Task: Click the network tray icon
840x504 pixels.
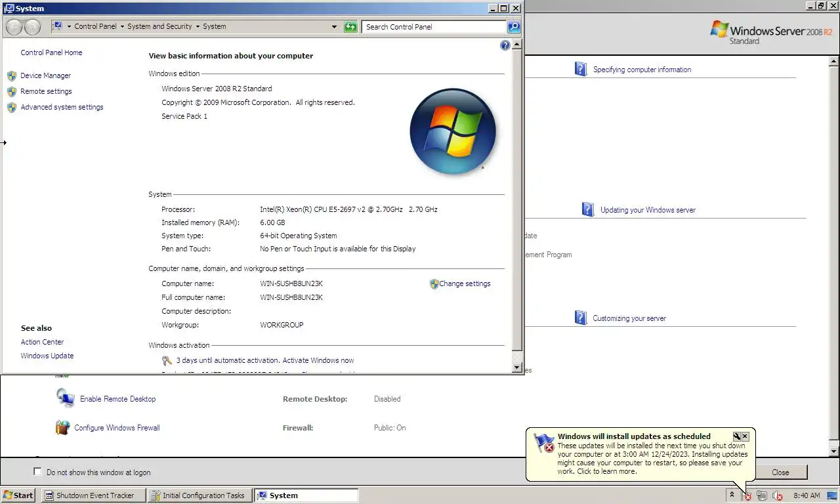Action: pos(762,496)
